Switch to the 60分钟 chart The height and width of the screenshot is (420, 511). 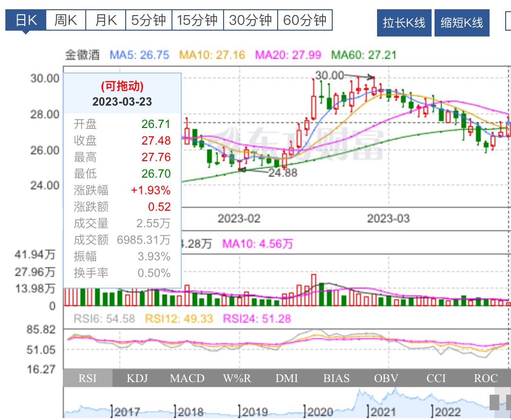[x=306, y=20]
